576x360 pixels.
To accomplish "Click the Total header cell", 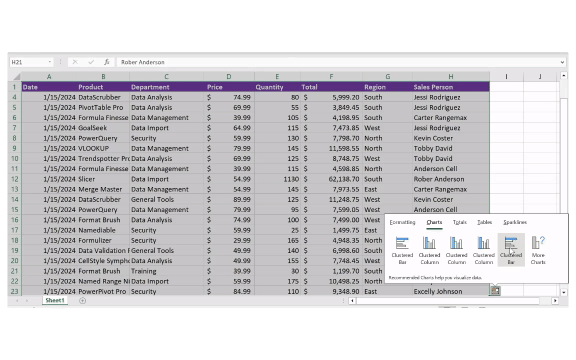I will pyautogui.click(x=332, y=87).
